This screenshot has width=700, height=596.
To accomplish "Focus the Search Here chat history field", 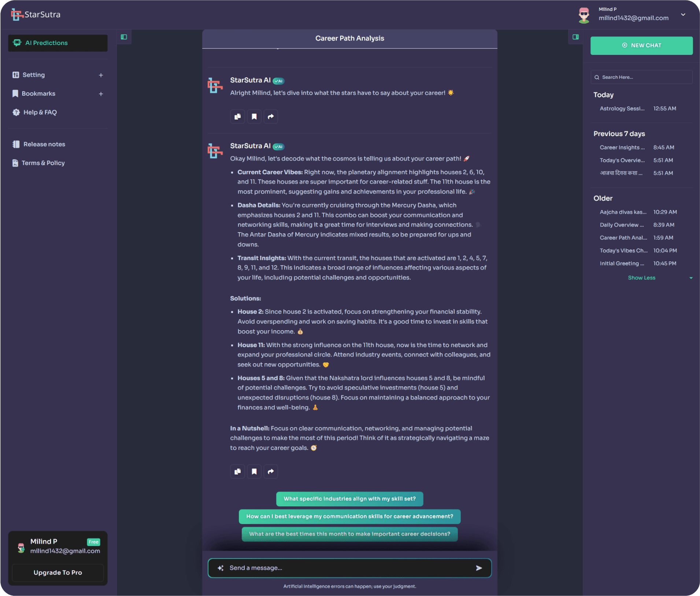I will (645, 77).
